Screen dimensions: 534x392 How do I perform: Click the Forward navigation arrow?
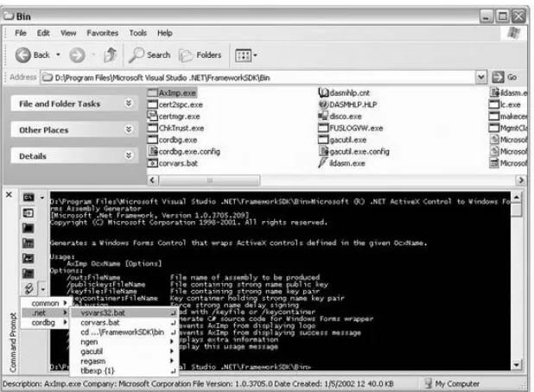[x=77, y=54]
